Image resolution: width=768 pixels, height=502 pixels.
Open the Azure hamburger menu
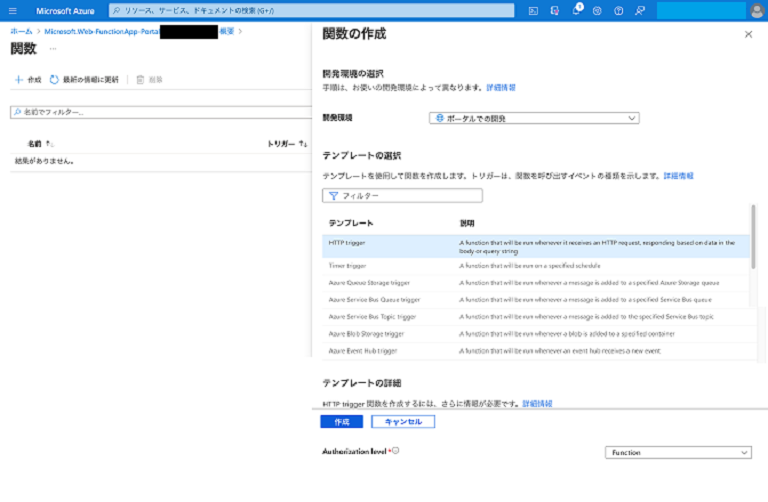click(x=13, y=11)
